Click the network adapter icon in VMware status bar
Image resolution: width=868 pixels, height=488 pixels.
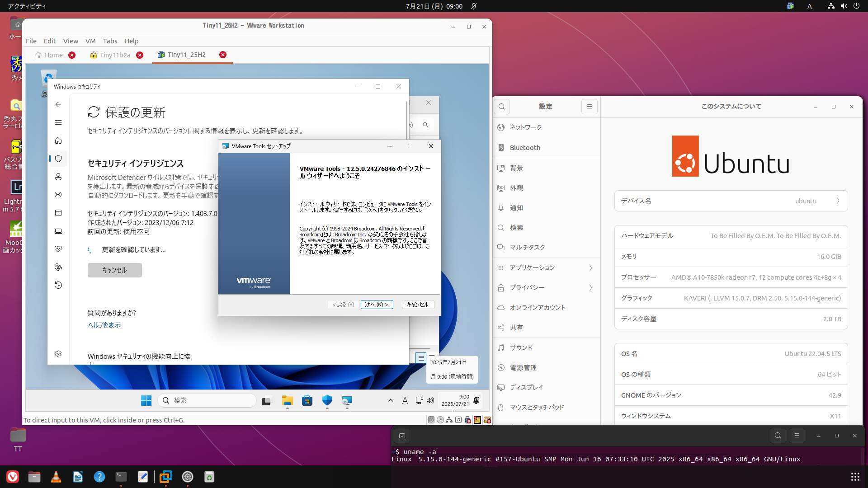point(449,420)
